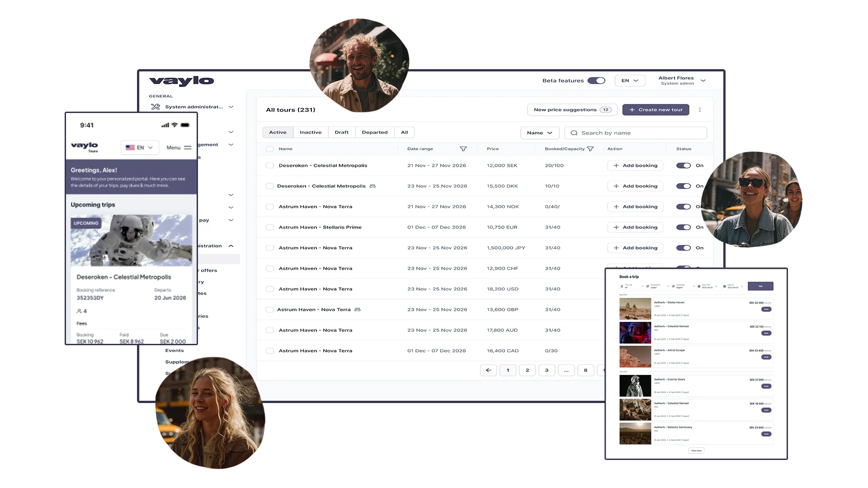The width and height of the screenshot is (868, 488).
Task: Switch to the Inactive tab
Action: point(311,132)
